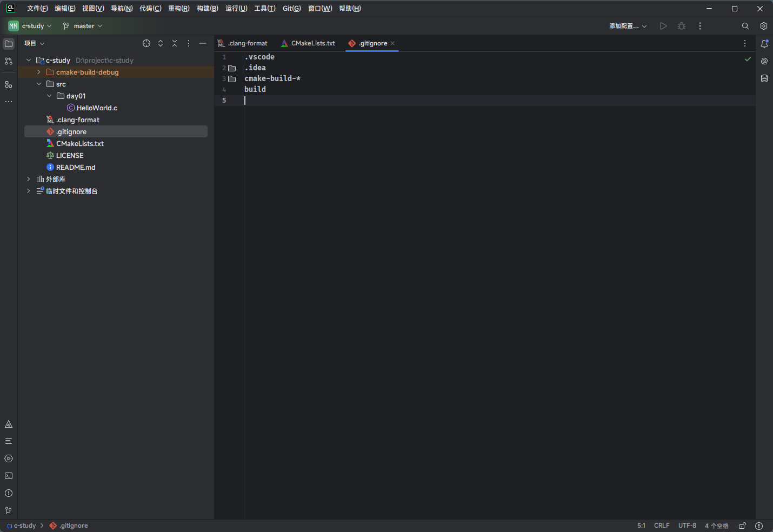
Task: Click the Database tool window icon
Action: click(764, 78)
